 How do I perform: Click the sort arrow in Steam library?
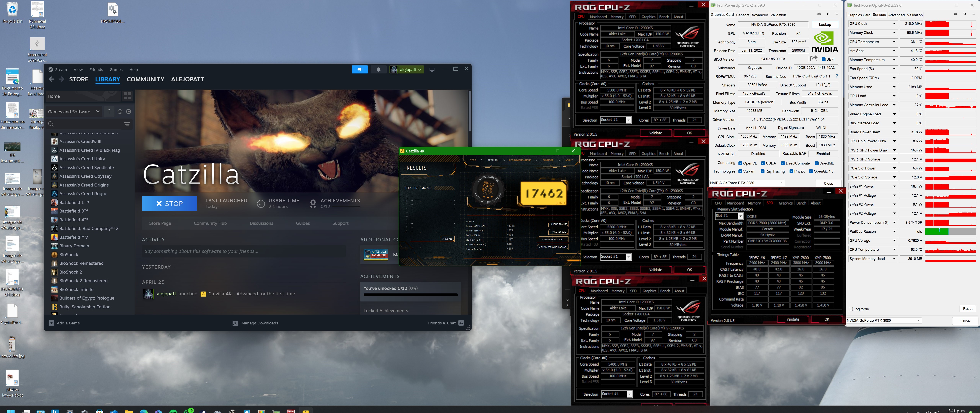[x=109, y=111]
